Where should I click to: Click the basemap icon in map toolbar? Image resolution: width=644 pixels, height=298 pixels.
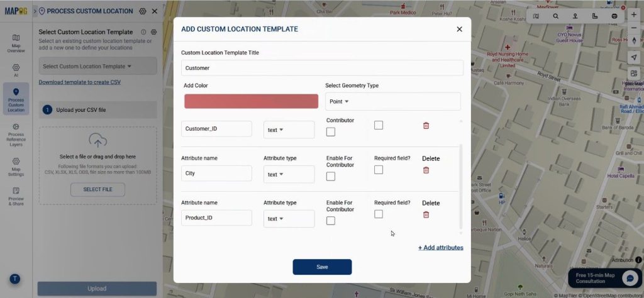coord(536,16)
